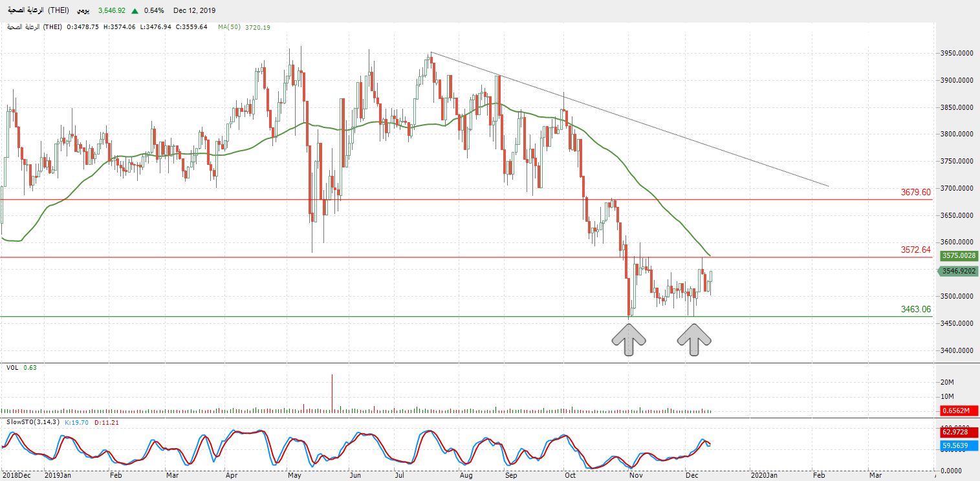Click the tall volume spike bar
The image size is (980, 481).
pyautogui.click(x=332, y=392)
